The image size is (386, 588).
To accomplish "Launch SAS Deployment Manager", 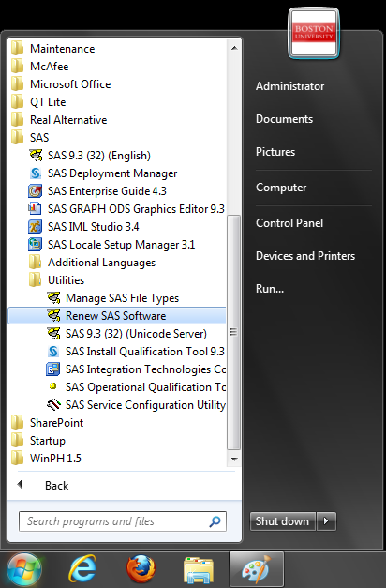I will pos(112,173).
